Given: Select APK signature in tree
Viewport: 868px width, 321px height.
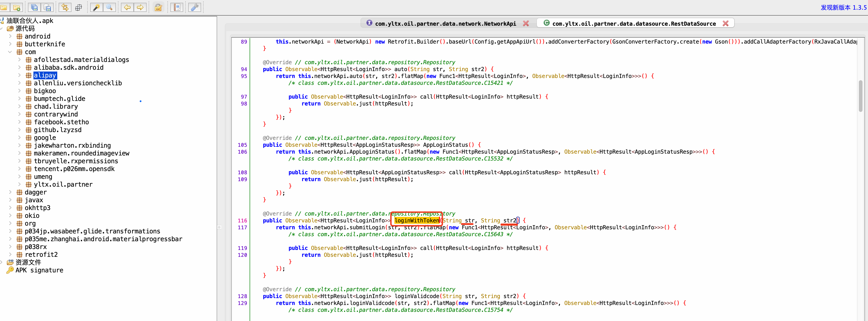Looking at the screenshot, I should coord(39,270).
